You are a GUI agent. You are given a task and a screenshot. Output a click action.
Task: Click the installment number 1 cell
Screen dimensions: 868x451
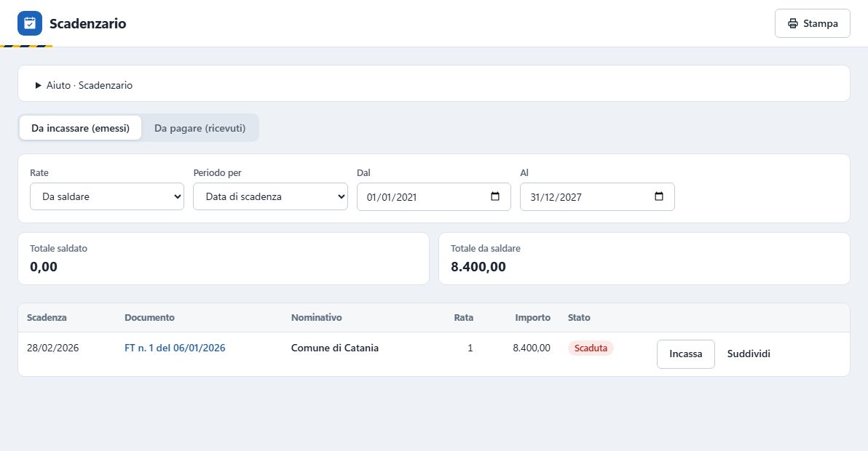click(470, 348)
